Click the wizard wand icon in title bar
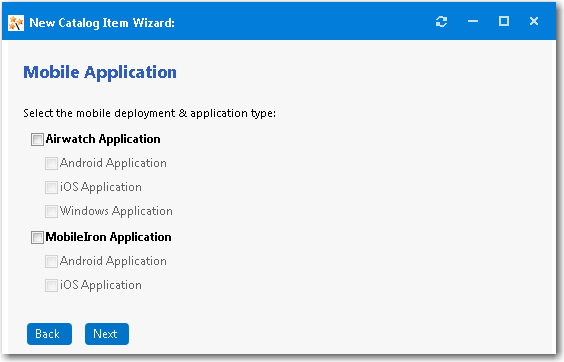The height and width of the screenshot is (362, 564). coord(16,23)
